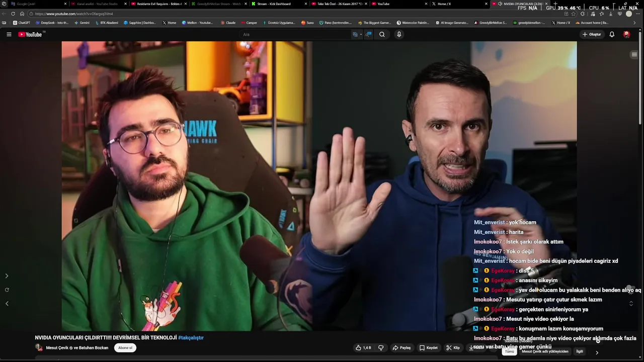644x362 pixels.
Task: Open Claude bookmark
Action: pyautogui.click(x=228, y=23)
